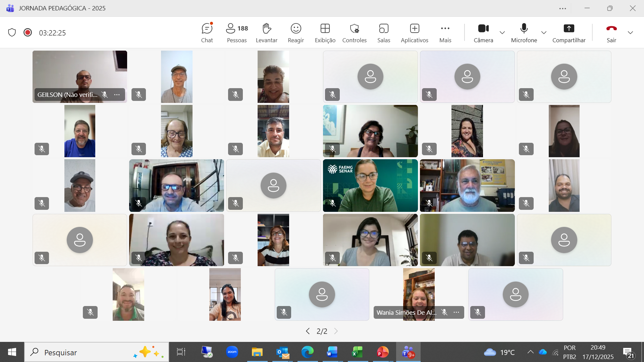
Task: Change layout via Exibição
Action: coord(325,33)
